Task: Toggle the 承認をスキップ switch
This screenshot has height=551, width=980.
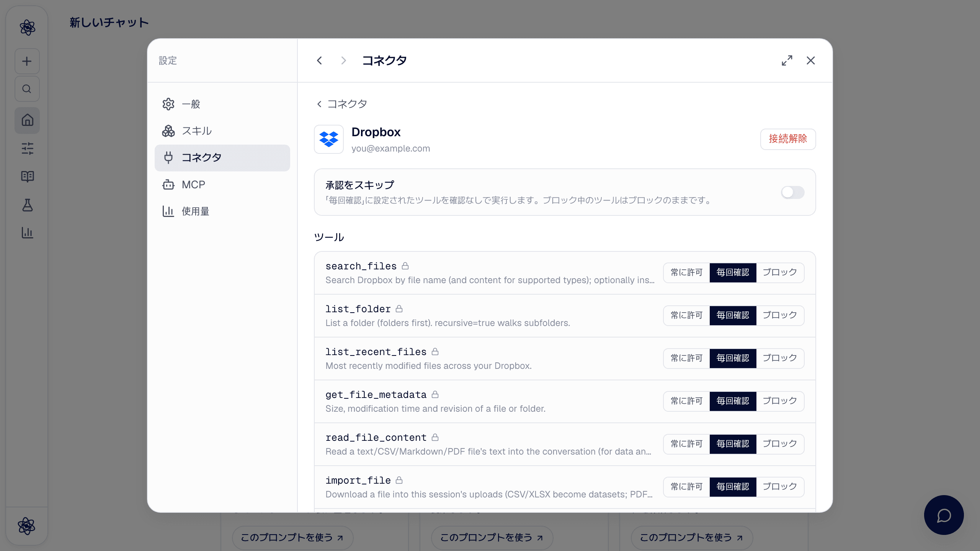Action: 792,192
